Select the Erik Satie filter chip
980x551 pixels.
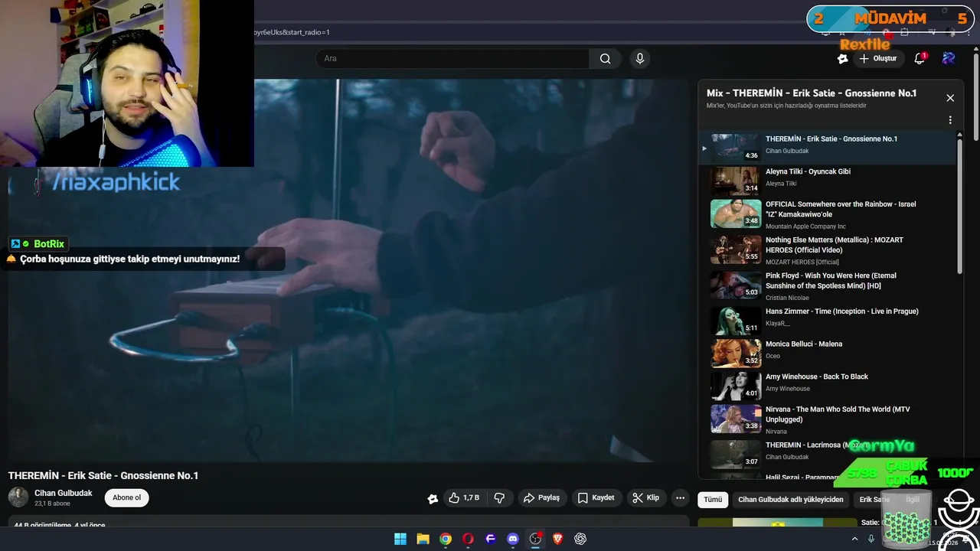[874, 500]
